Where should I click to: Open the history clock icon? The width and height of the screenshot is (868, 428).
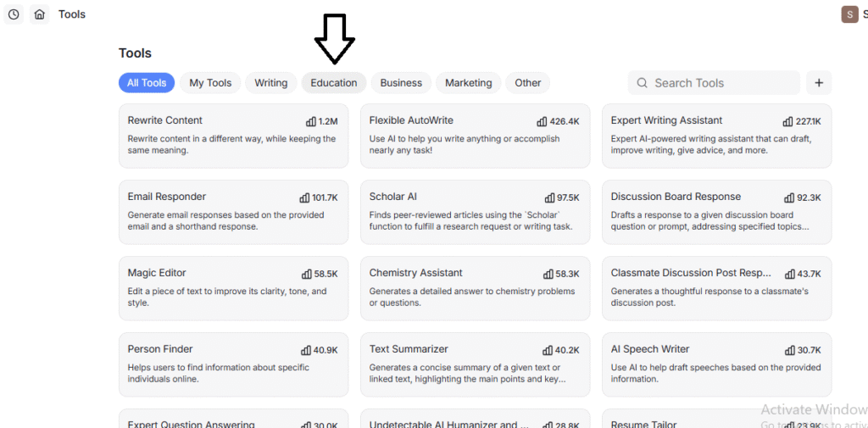click(x=14, y=14)
